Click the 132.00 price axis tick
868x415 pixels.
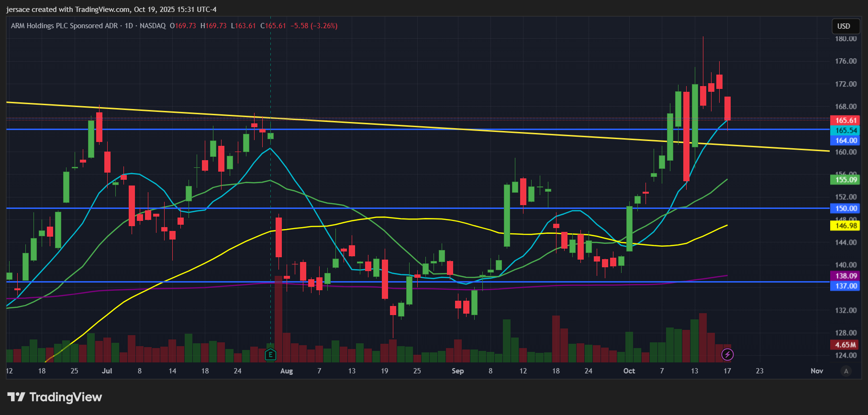[x=846, y=310]
